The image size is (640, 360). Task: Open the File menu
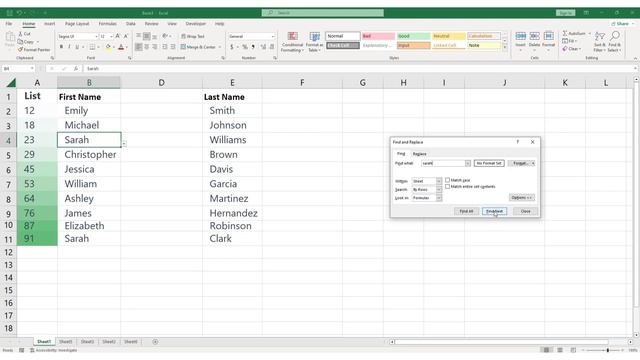9,24
